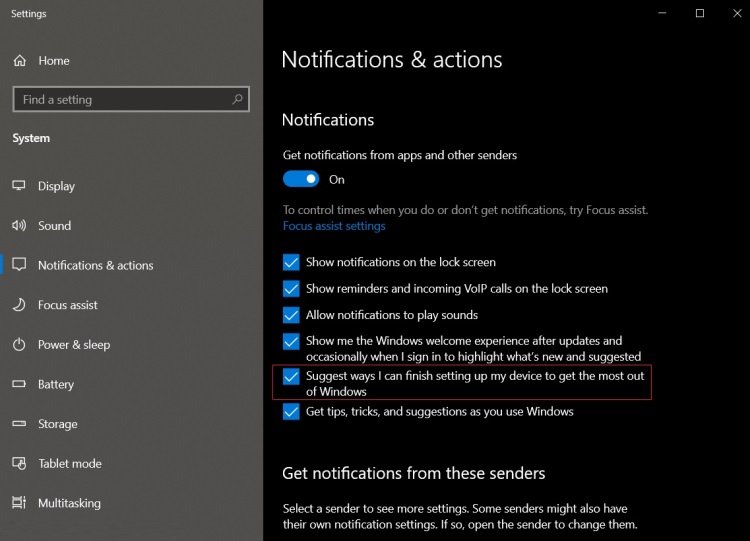Viewport: 750px width, 541px height.
Task: Uncheck Suggest ways I can finish setting up
Action: [x=291, y=376]
